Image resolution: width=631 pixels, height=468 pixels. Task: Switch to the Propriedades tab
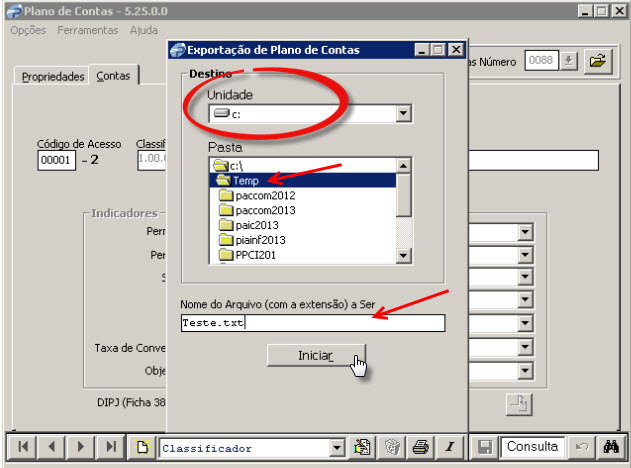(53, 76)
